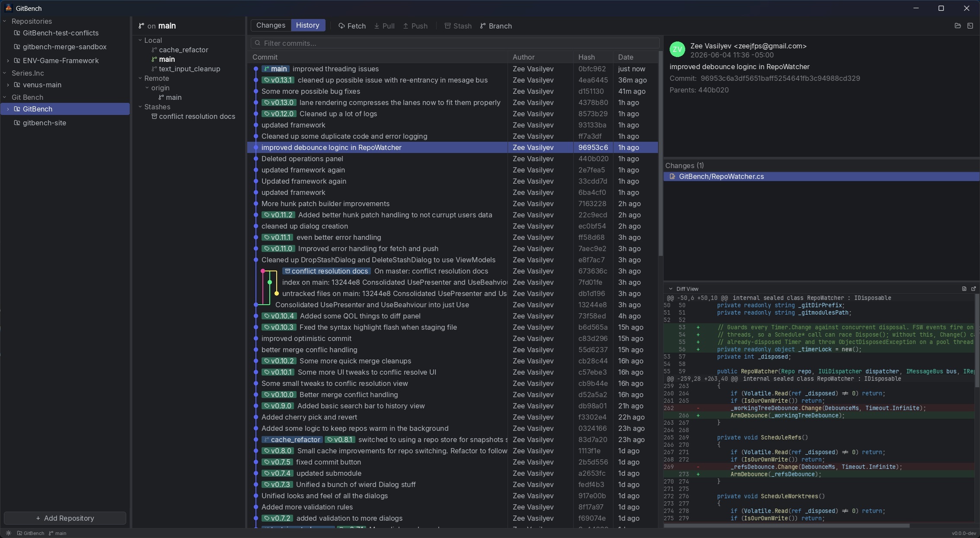
Task: Collapse the origin remote node
Action: [147, 88]
